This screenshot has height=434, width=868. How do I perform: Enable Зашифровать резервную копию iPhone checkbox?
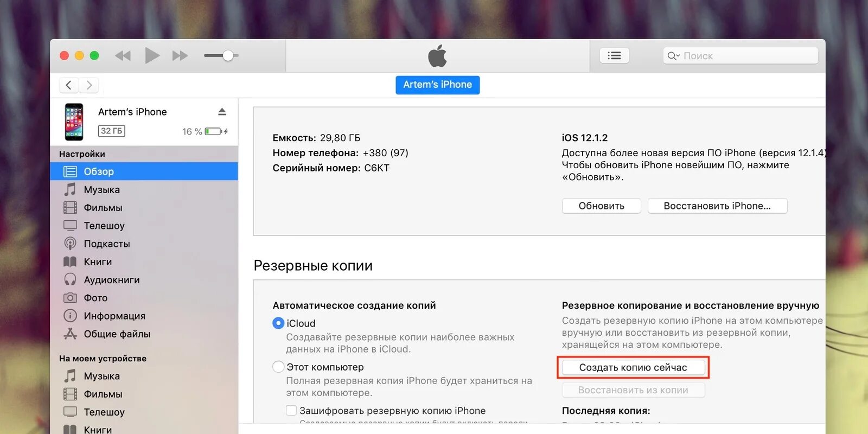[291, 411]
